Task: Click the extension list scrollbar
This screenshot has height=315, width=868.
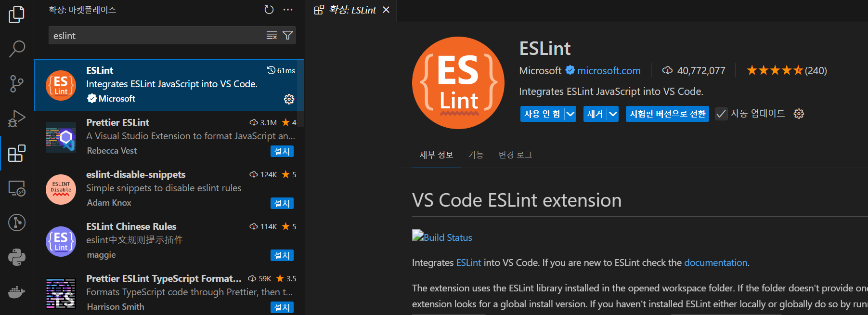Action: tap(301, 92)
